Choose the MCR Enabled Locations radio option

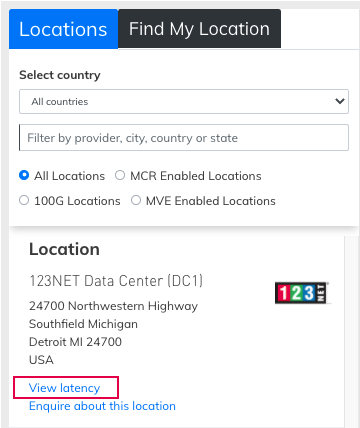click(x=120, y=175)
